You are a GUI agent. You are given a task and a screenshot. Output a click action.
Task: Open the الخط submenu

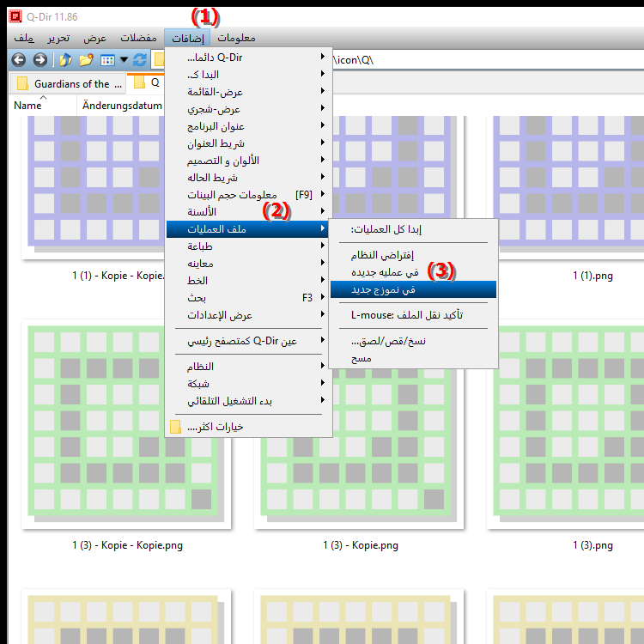[248, 281]
